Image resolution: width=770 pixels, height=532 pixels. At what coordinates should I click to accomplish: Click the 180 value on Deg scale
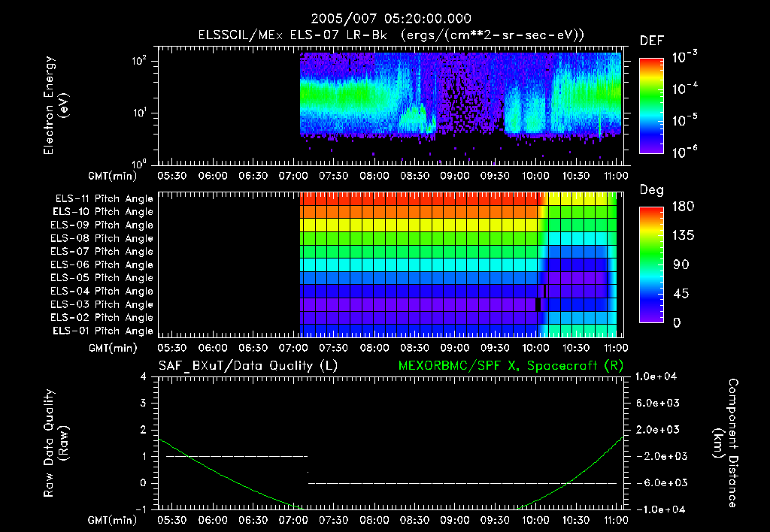pos(683,206)
